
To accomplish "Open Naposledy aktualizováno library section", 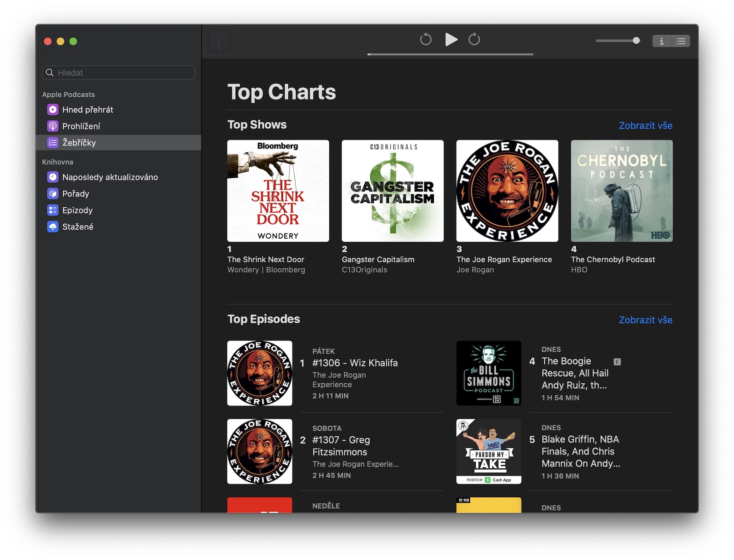I will (118, 177).
